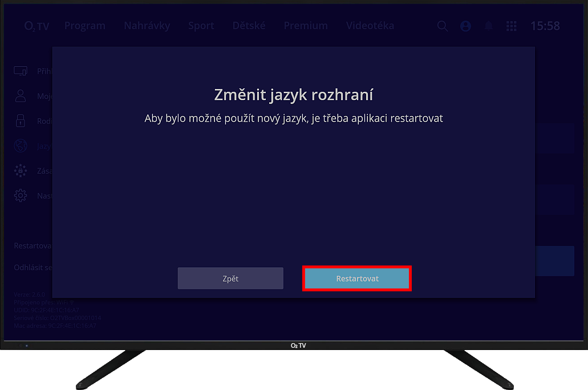This screenshot has width=588, height=390.
Task: Open the user profile icon in top bar
Action: (x=466, y=26)
